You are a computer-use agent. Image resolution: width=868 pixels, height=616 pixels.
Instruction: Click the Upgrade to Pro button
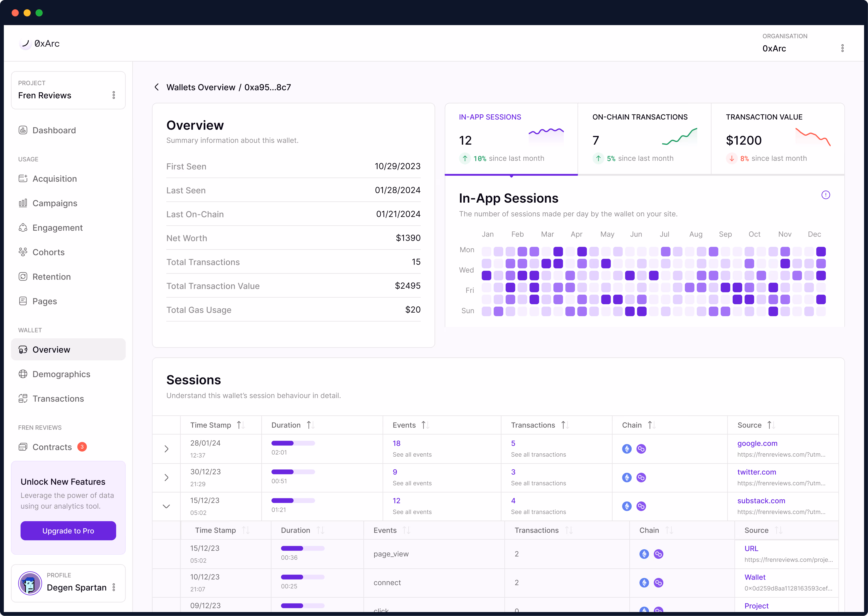(68, 531)
